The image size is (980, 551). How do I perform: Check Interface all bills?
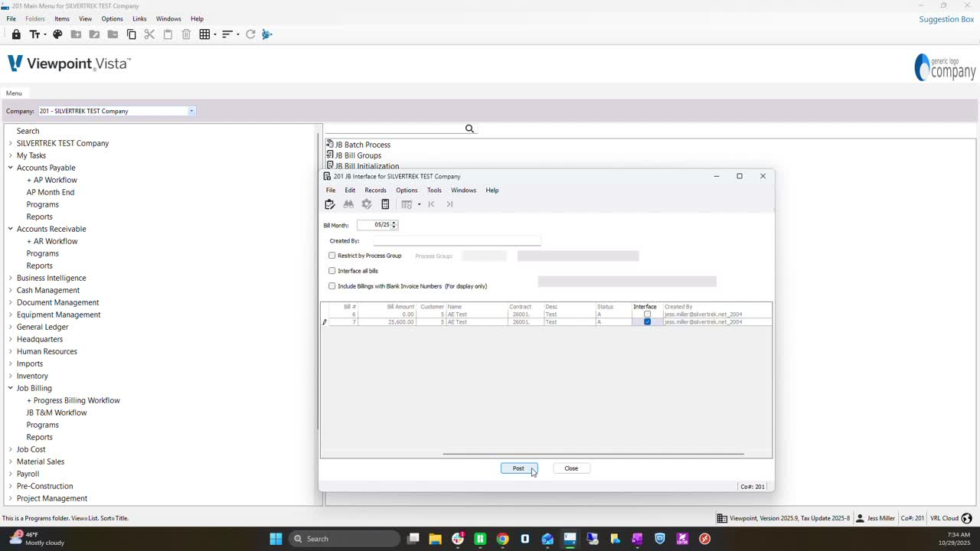[332, 271]
